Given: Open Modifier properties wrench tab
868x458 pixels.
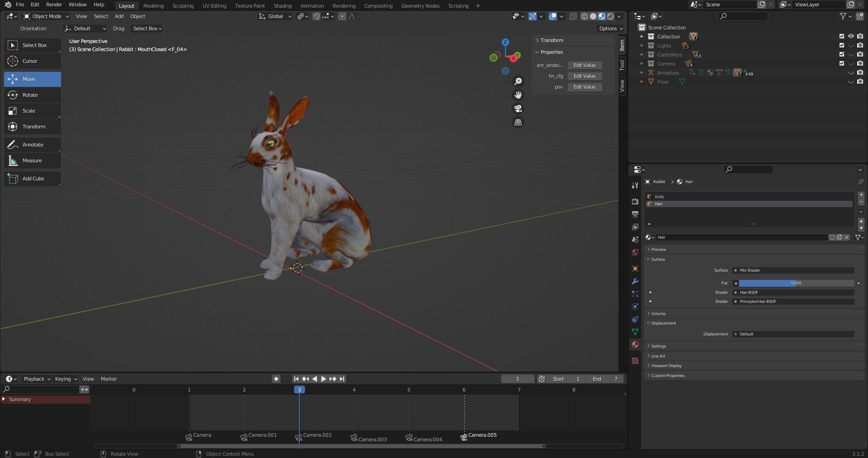Looking at the screenshot, I should (x=635, y=281).
